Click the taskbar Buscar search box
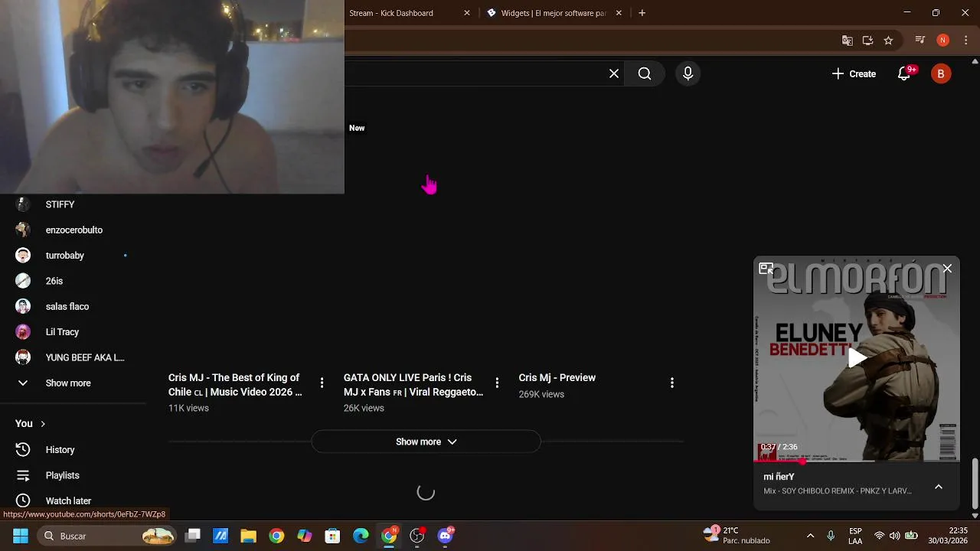The width and height of the screenshot is (980, 551). (108, 536)
